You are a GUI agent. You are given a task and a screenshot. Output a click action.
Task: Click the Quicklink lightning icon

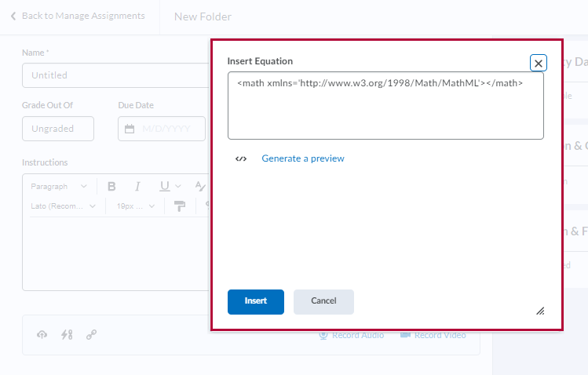tap(67, 335)
